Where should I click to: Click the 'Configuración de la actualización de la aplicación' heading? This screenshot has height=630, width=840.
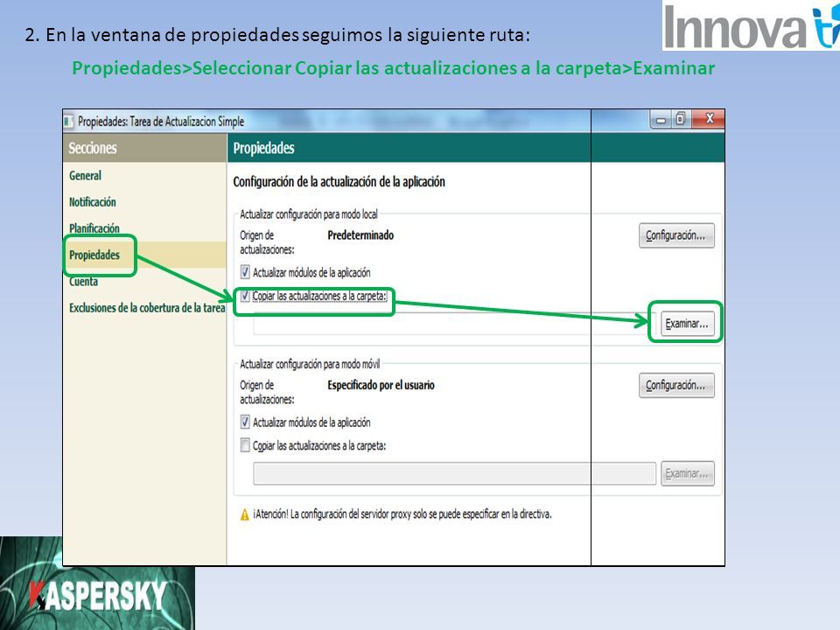(339, 182)
